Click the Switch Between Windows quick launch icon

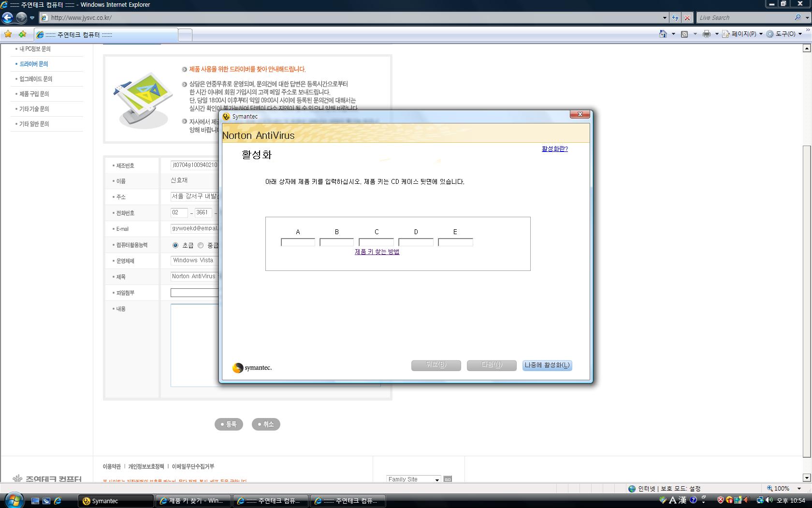coord(46,501)
